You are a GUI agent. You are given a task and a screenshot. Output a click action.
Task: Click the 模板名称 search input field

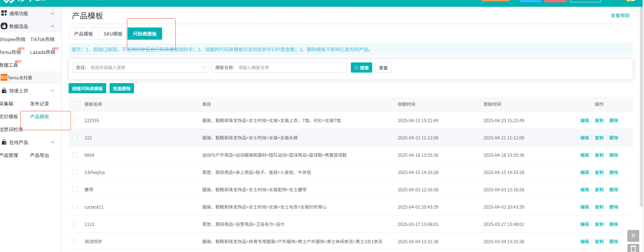[x=280, y=67]
